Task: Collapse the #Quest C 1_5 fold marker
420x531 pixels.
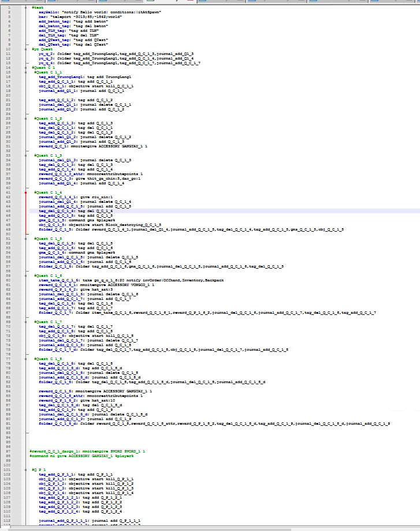Action: click(26, 239)
